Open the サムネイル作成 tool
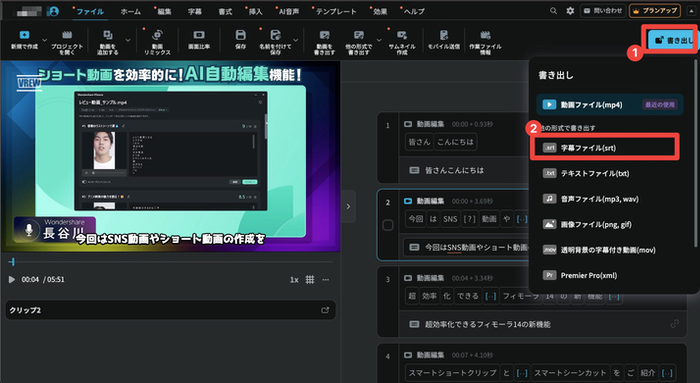The width and height of the screenshot is (700, 383). (402, 35)
